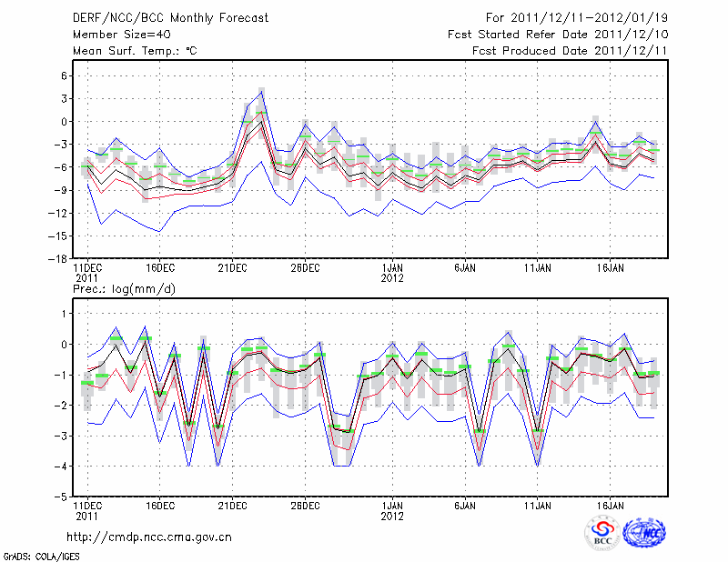Click the temperature peak near 23 December
The image size is (728, 562).
click(x=261, y=90)
